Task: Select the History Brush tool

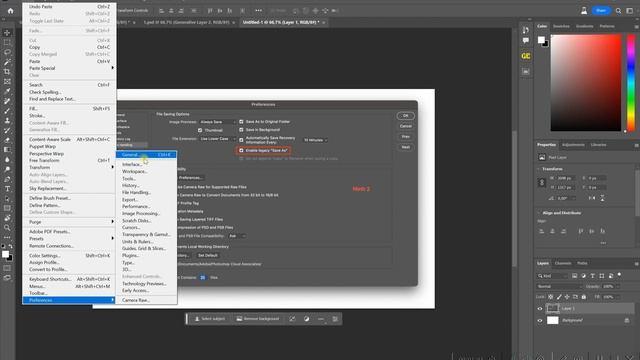Action: [7, 131]
